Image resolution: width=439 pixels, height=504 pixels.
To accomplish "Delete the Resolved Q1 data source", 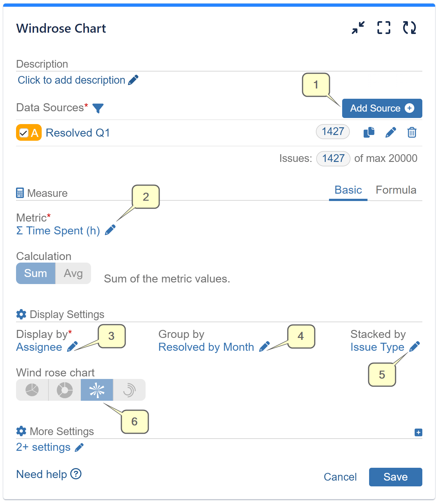I will point(412,132).
